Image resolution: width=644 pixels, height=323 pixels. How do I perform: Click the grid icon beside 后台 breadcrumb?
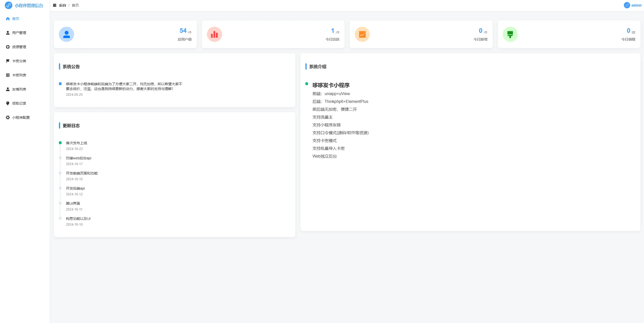click(x=55, y=5)
